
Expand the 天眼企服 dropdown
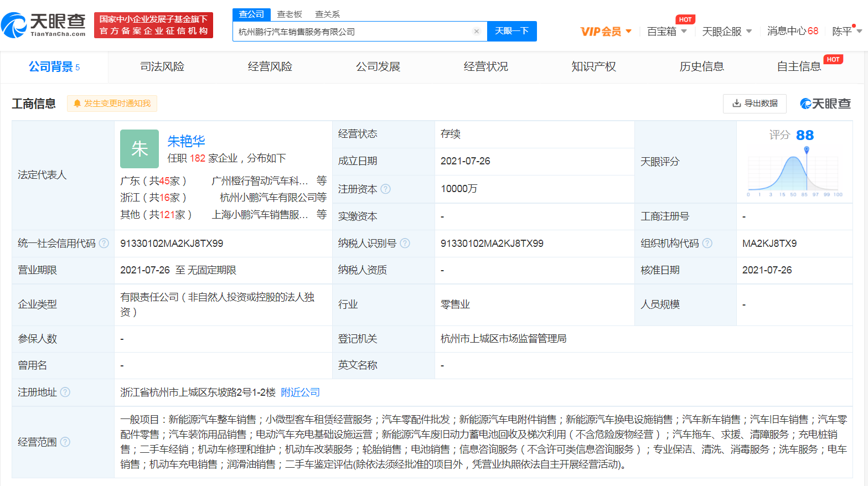pyautogui.click(x=726, y=32)
